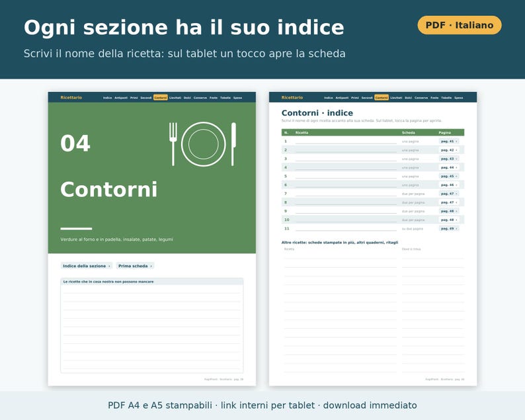Click the large 'Contorni' title on green cover

coord(109,189)
